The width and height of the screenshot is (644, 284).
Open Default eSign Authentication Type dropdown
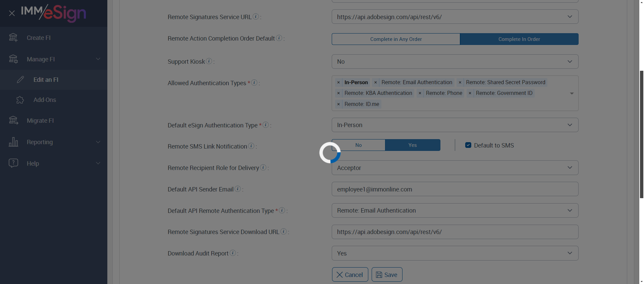tap(455, 125)
